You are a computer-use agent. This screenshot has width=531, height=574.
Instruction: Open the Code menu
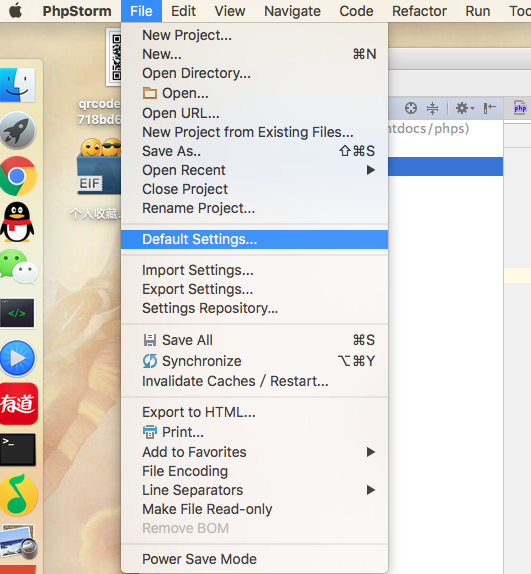(x=356, y=11)
